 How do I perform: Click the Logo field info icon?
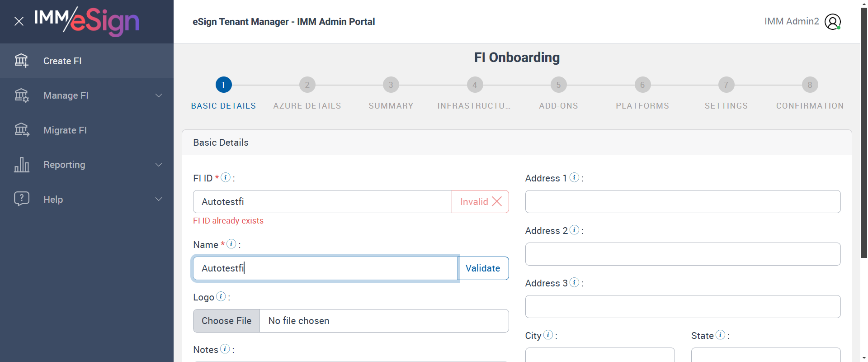[x=221, y=296]
